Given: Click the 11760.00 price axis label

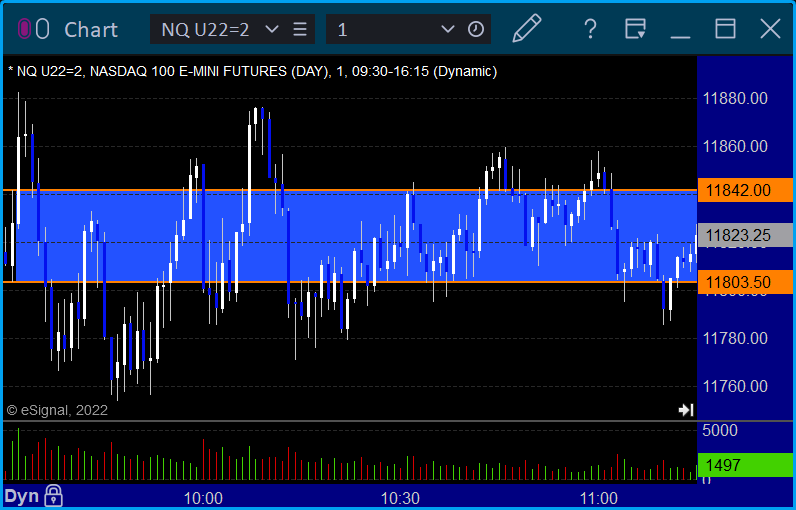Looking at the screenshot, I should 735,387.
